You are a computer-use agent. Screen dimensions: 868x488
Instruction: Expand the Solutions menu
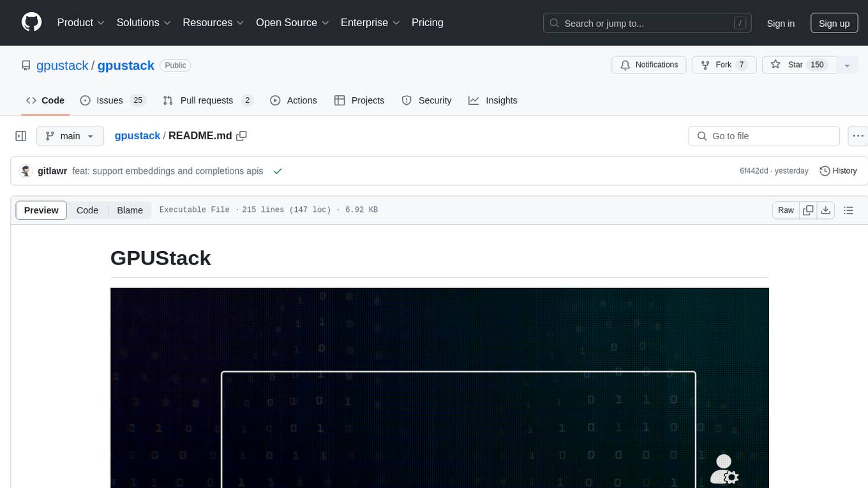coord(144,22)
